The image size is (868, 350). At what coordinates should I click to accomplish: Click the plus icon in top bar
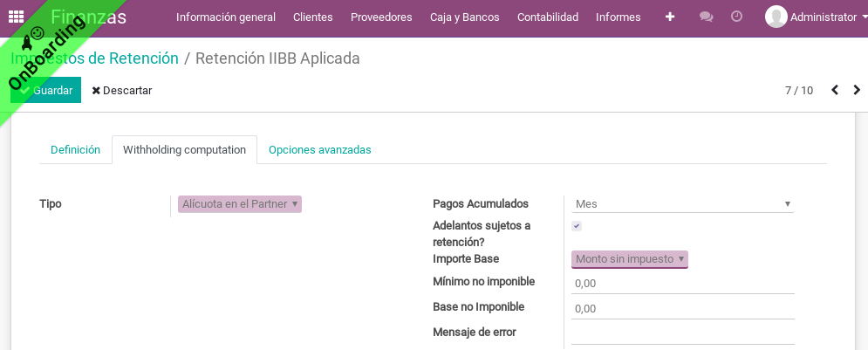670,17
